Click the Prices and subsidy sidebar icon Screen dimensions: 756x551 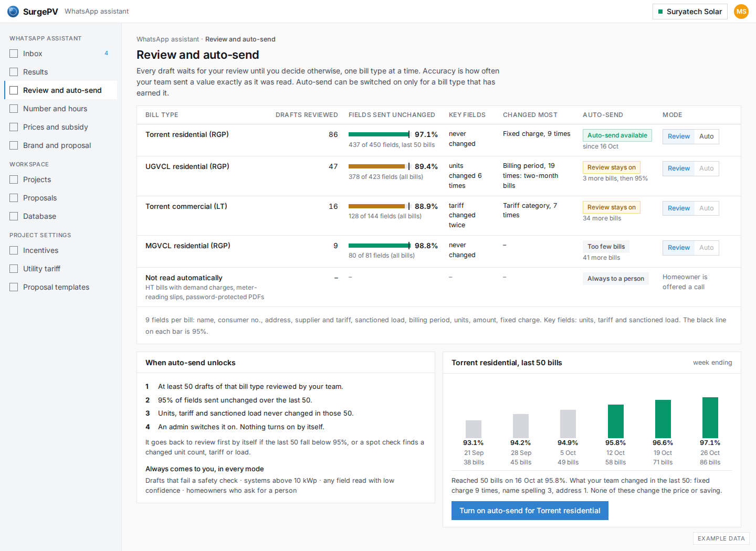click(14, 127)
